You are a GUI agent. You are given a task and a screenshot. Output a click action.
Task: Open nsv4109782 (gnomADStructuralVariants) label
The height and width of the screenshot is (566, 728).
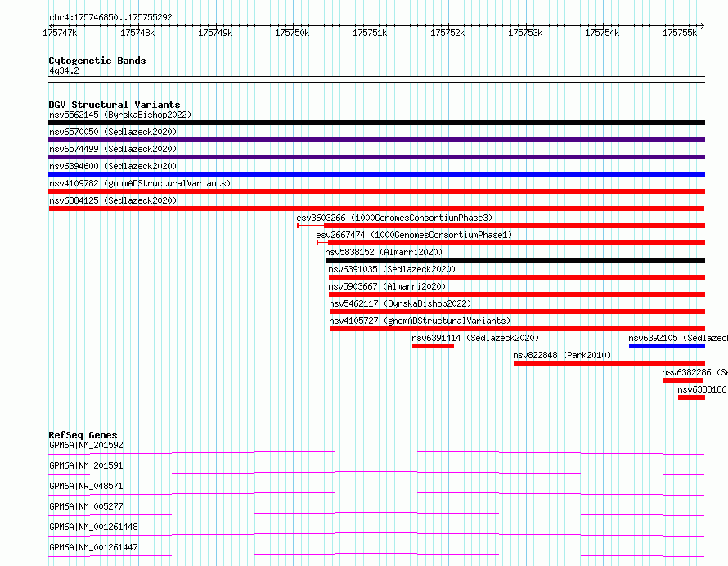point(140,183)
